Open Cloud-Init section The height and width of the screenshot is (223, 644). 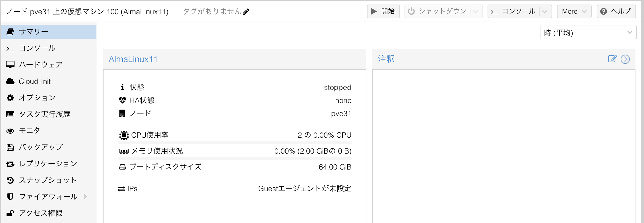49,81
